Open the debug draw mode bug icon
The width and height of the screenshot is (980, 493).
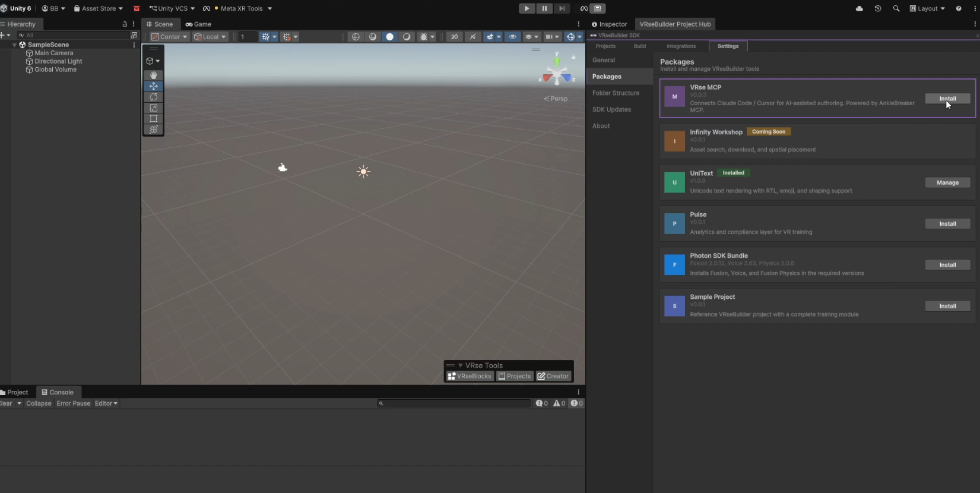tap(424, 37)
